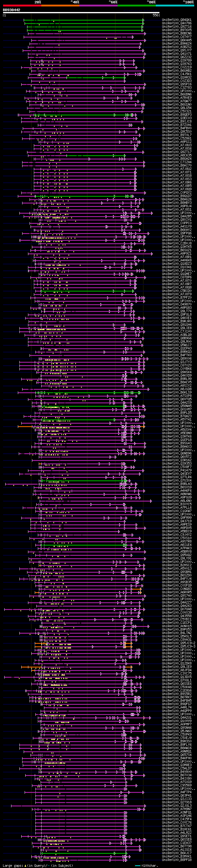Viewport: 197px width, 868px height.
Task: Click the UniRef100_A4H6F6 label
Action: 177,491
